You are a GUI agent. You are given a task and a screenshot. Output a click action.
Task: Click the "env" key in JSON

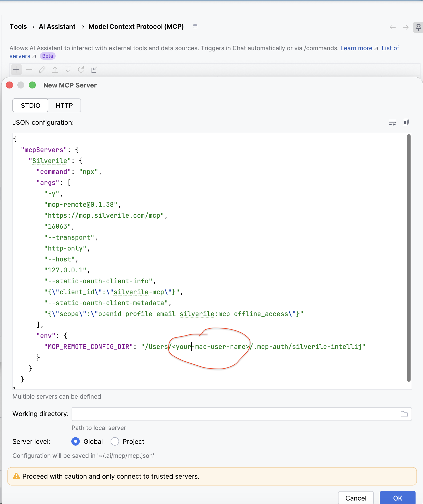46,336
